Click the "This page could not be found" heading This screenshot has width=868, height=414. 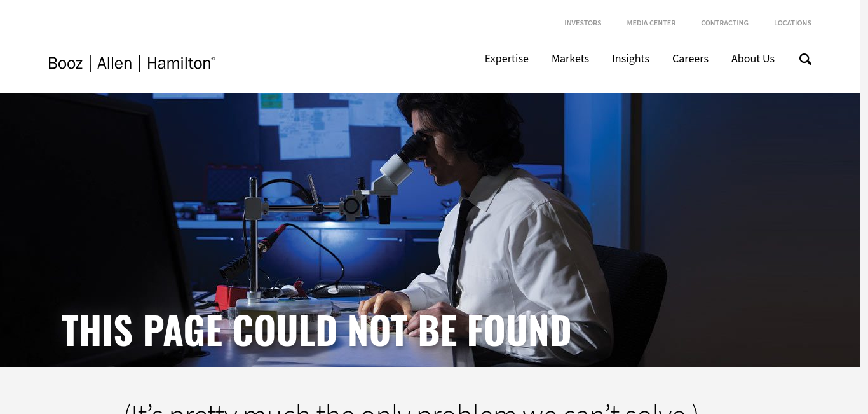point(316,330)
